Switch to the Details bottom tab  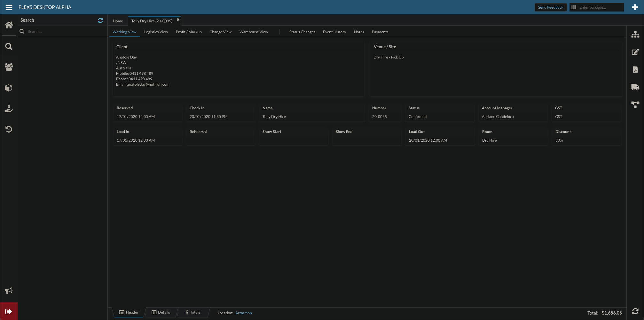pyautogui.click(x=161, y=312)
